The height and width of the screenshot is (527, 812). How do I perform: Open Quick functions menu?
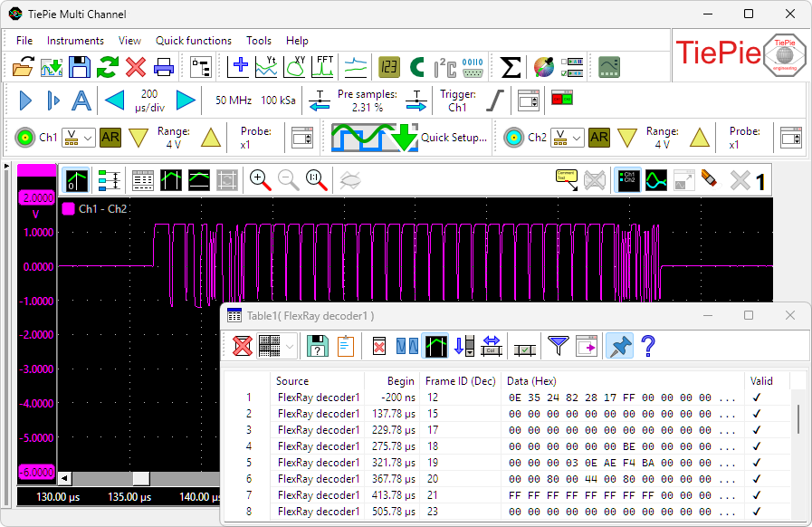pyautogui.click(x=194, y=41)
